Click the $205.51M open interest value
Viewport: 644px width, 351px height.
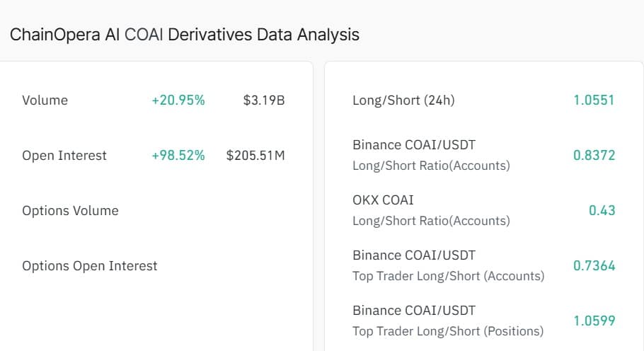point(255,156)
